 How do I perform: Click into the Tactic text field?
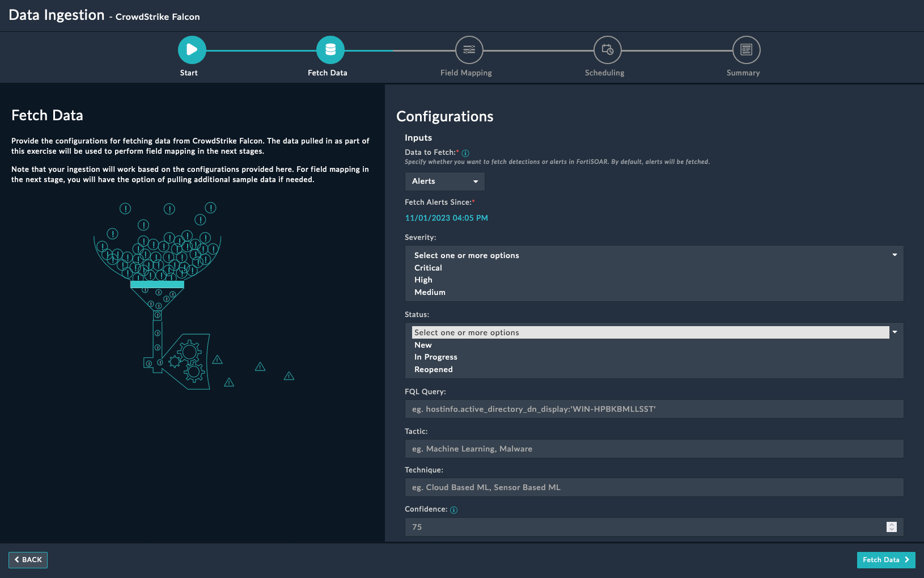pos(654,449)
